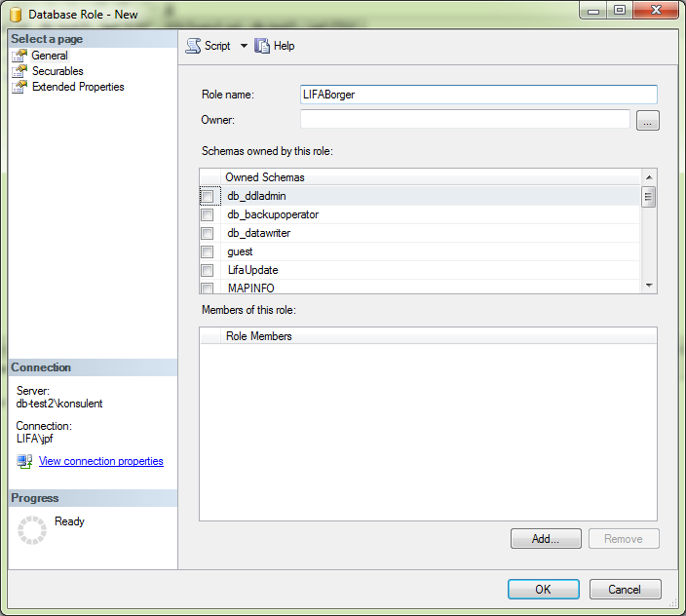Enable the db_backupoperator schema checkbox
686x616 pixels.
(x=207, y=214)
